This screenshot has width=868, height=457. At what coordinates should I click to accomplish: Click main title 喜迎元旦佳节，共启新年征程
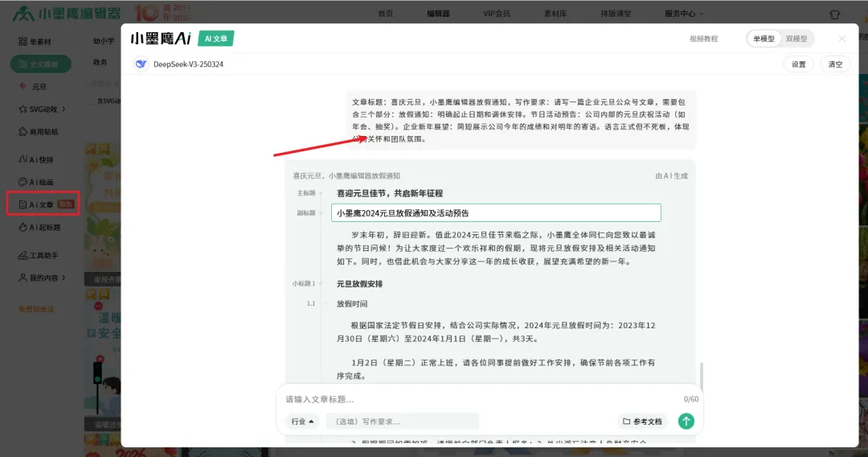click(x=390, y=193)
